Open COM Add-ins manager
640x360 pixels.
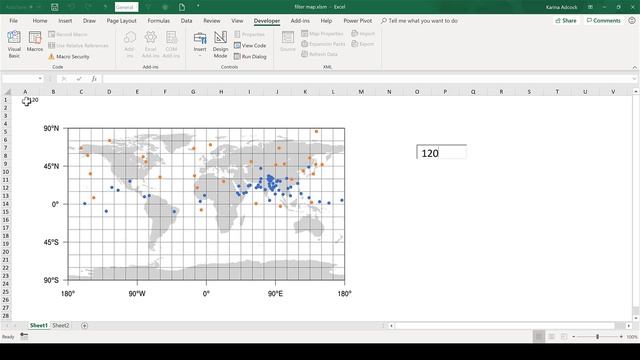pyautogui.click(x=171, y=44)
